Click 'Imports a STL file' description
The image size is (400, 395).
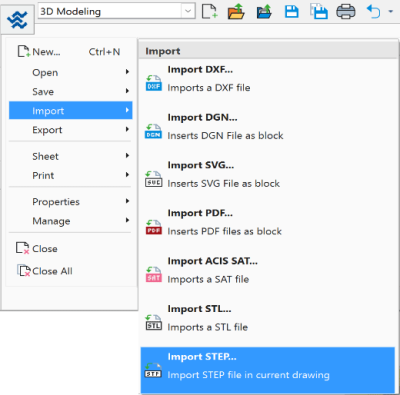point(207,327)
